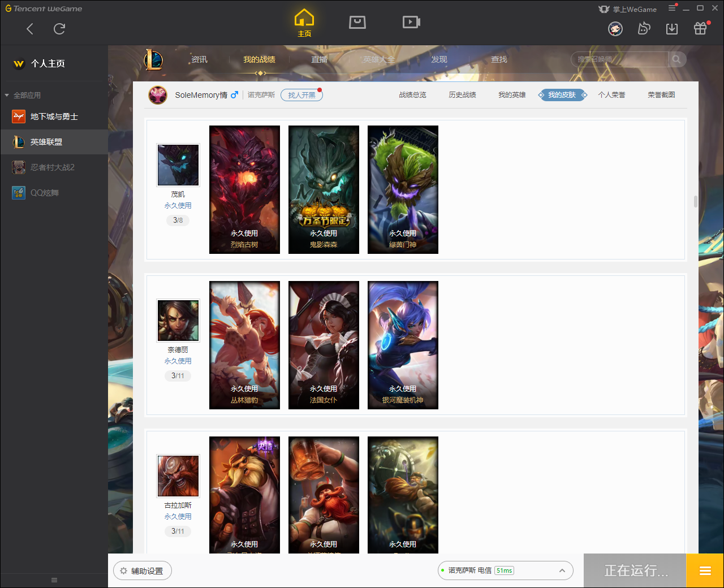Open 辅助设置 assist settings button
The width and height of the screenshot is (724, 588).
[143, 571]
